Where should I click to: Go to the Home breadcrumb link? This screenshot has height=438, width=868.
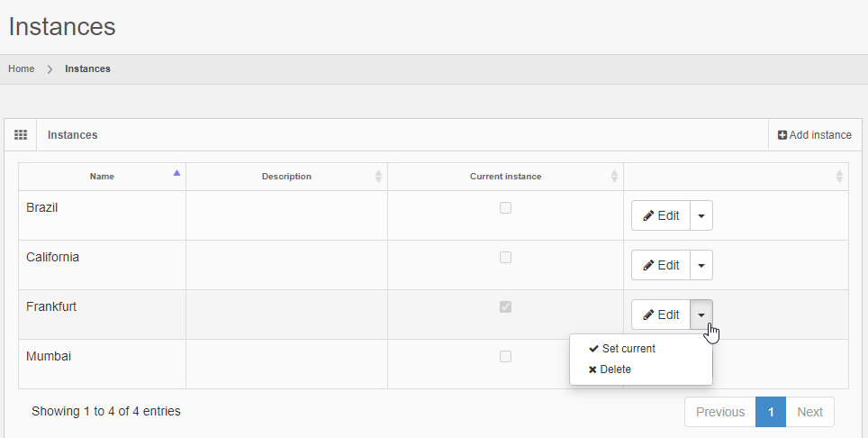[x=22, y=69]
